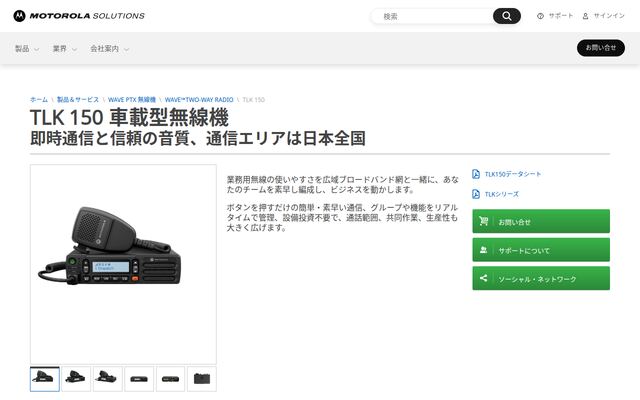This screenshot has height=400, width=640.
Task: Expand the 業界 menu
Action: (x=64, y=49)
